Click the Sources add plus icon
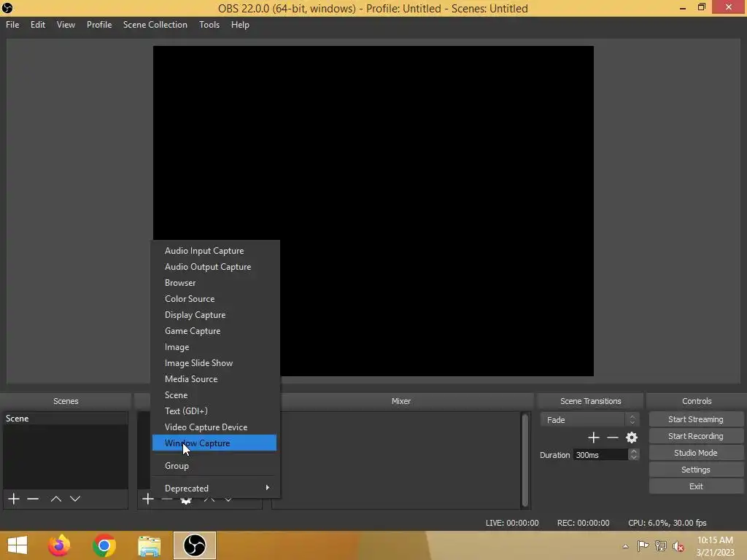 point(147,499)
